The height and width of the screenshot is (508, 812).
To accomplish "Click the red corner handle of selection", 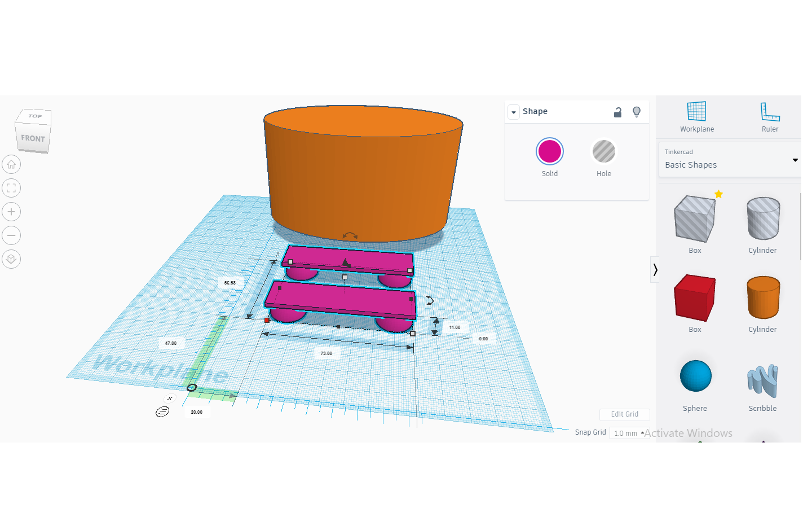I will pyautogui.click(x=267, y=320).
